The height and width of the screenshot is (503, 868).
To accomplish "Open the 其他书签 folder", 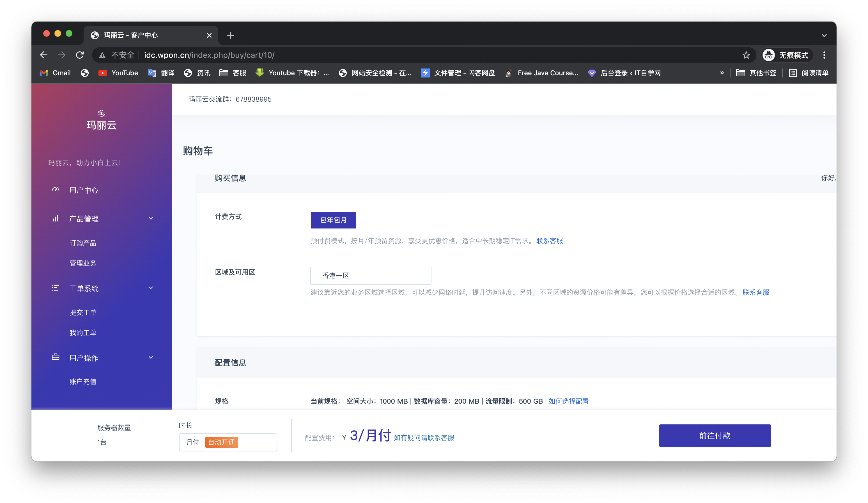I will pyautogui.click(x=756, y=73).
